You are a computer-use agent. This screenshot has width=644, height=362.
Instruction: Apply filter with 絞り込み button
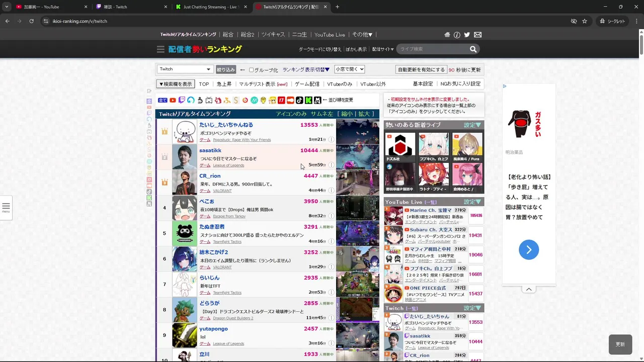click(x=226, y=69)
